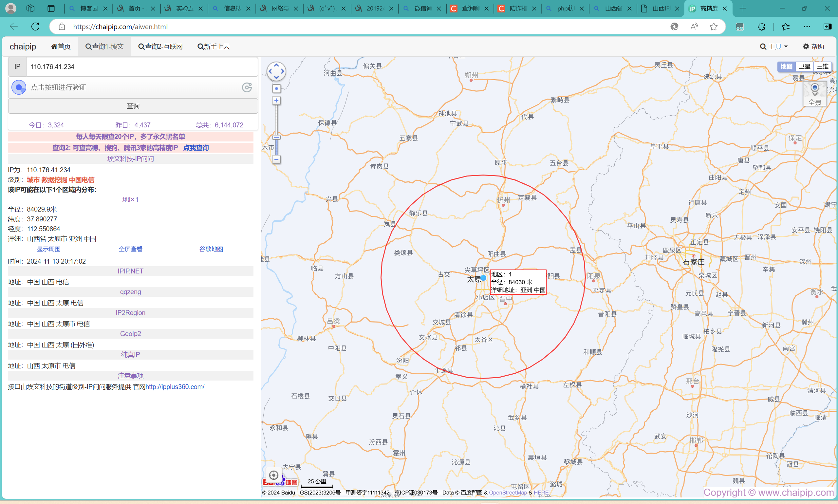The image size is (838, 504).
Task: Click the browser refresh icon
Action: click(x=35, y=27)
